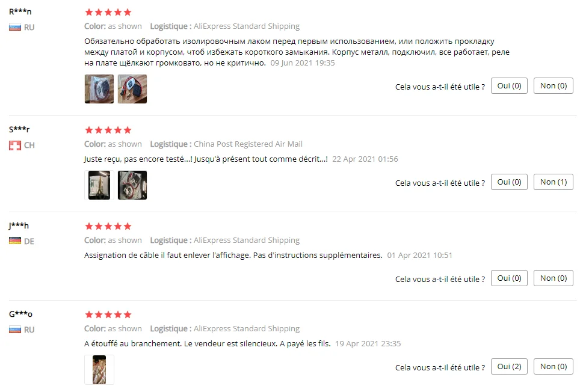The height and width of the screenshot is (392, 583).
Task: Open the photo in G***o's review
Action: tap(99, 370)
